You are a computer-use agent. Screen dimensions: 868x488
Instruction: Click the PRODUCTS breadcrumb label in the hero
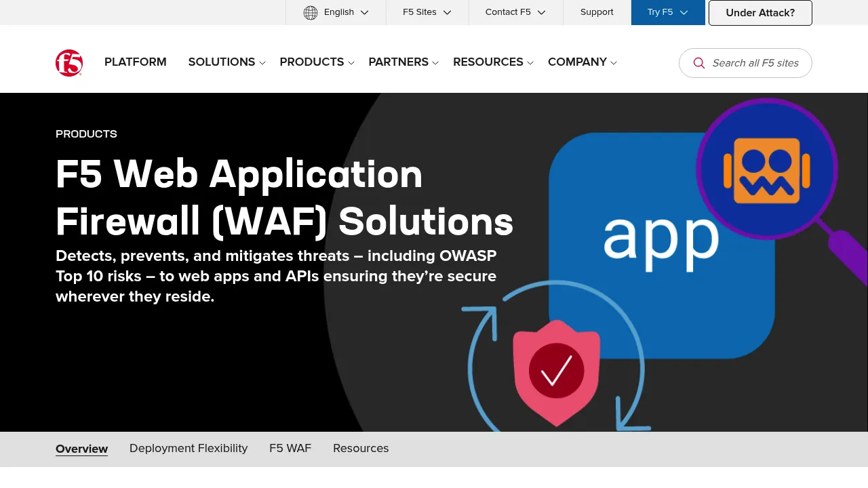(x=86, y=134)
